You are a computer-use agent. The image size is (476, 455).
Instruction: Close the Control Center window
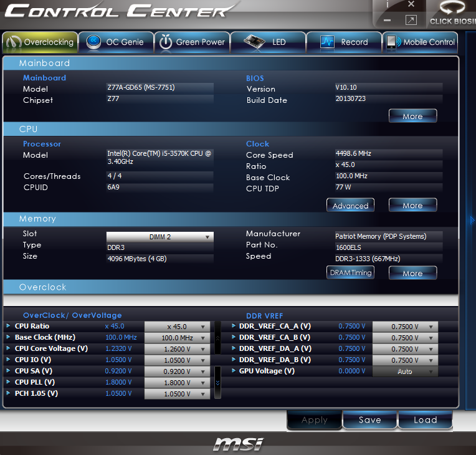tap(411, 4)
